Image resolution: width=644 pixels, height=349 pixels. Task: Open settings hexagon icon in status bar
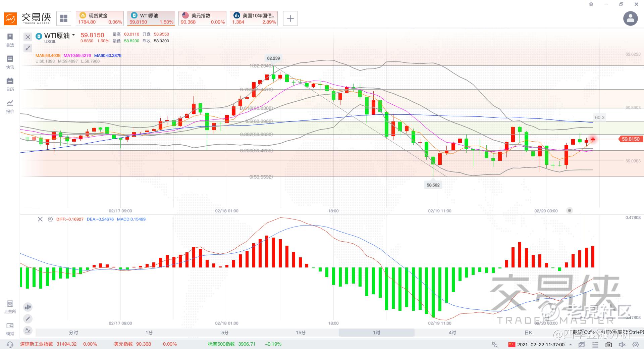click(x=635, y=344)
